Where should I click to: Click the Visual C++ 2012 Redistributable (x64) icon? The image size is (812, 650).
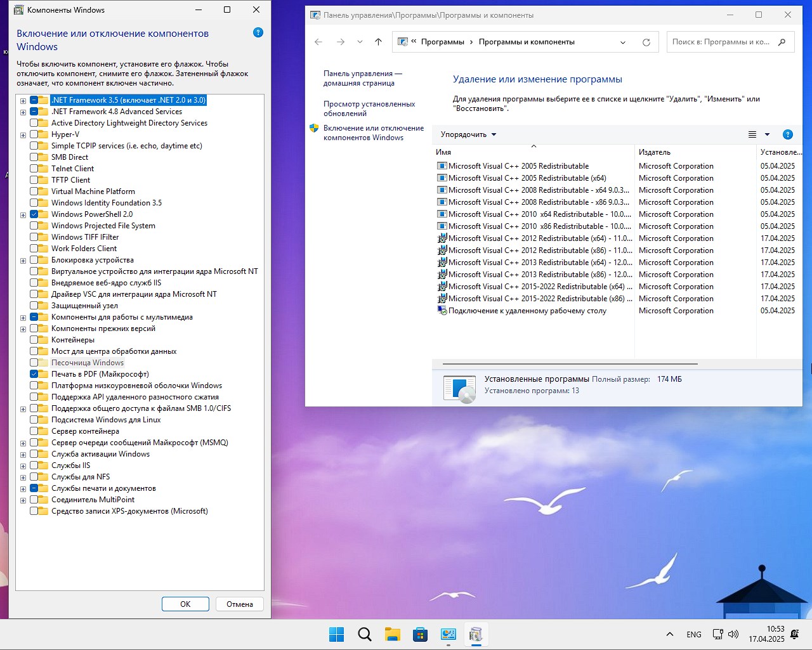click(442, 238)
